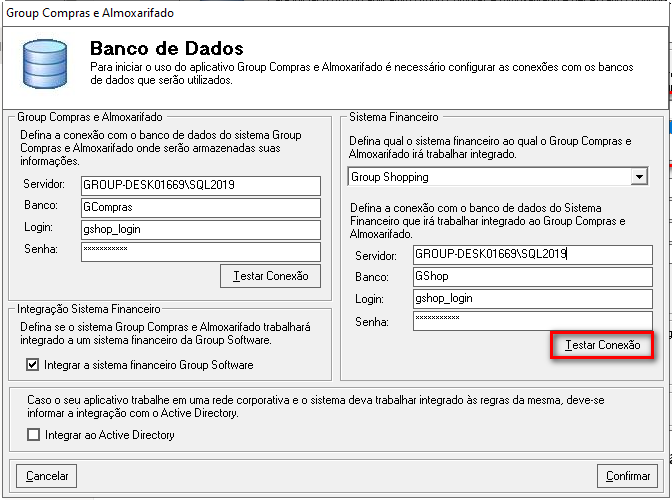Toggle Integrar a sistema financeiro Group Software checkbox
Viewport: 672px width, 500px height.
tap(33, 365)
